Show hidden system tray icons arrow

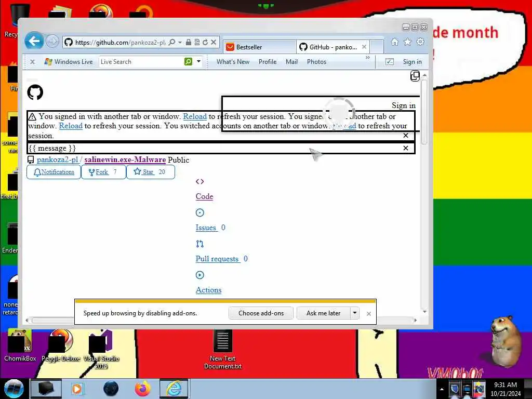tap(442, 389)
